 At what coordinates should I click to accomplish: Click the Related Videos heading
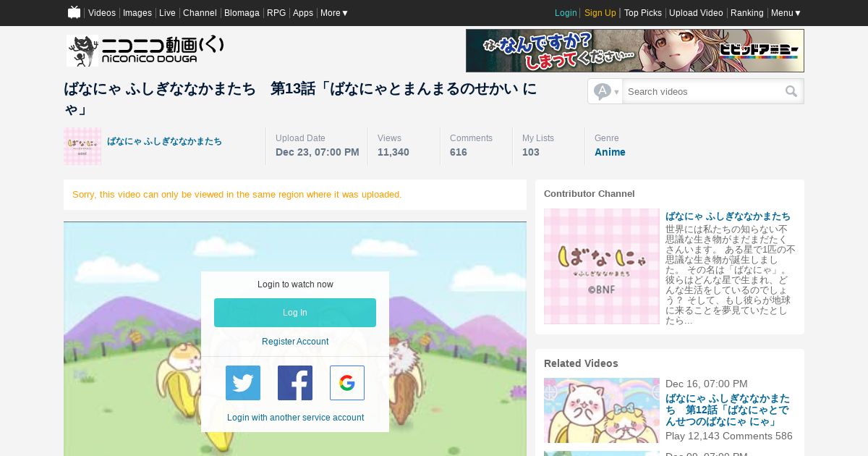click(x=581, y=363)
